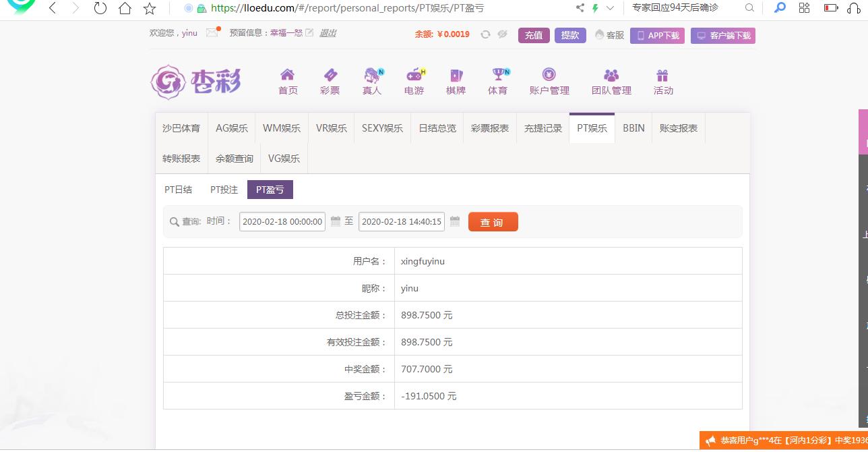Switch to 余额查询 tab
The image size is (868, 452).
click(x=235, y=159)
